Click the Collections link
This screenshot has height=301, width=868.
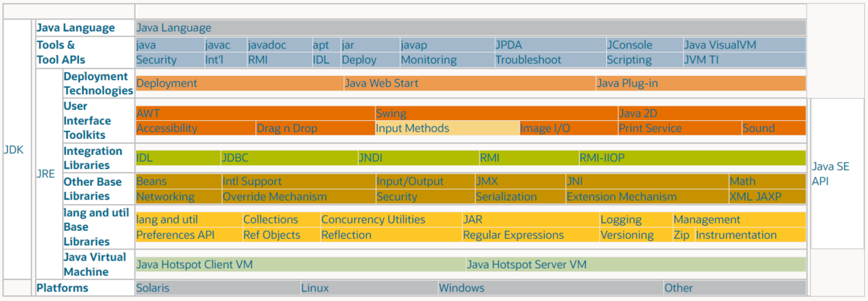coord(271,219)
